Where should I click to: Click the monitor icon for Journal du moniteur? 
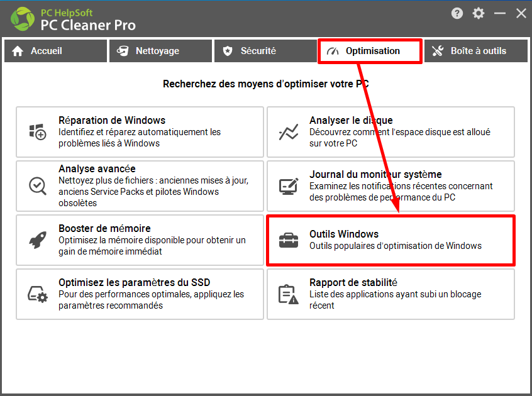[x=289, y=186]
